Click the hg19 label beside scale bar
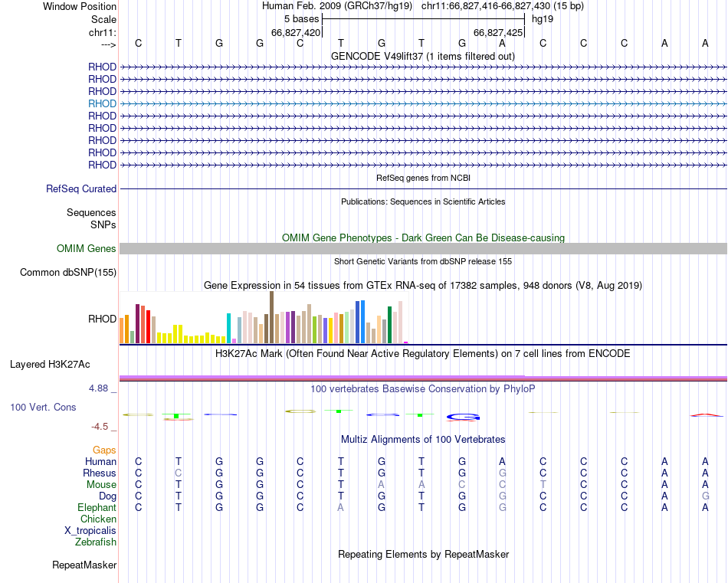Screen dimensions: 728x583 click(543, 19)
